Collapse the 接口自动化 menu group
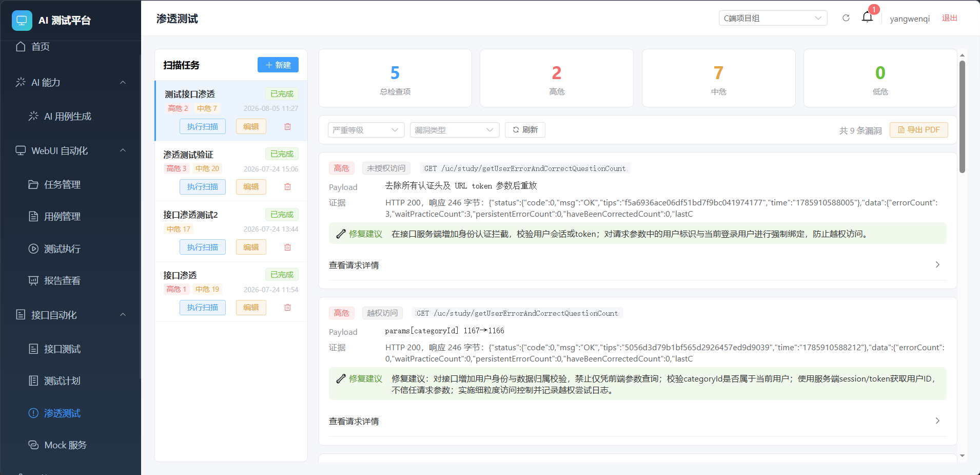 click(123, 315)
